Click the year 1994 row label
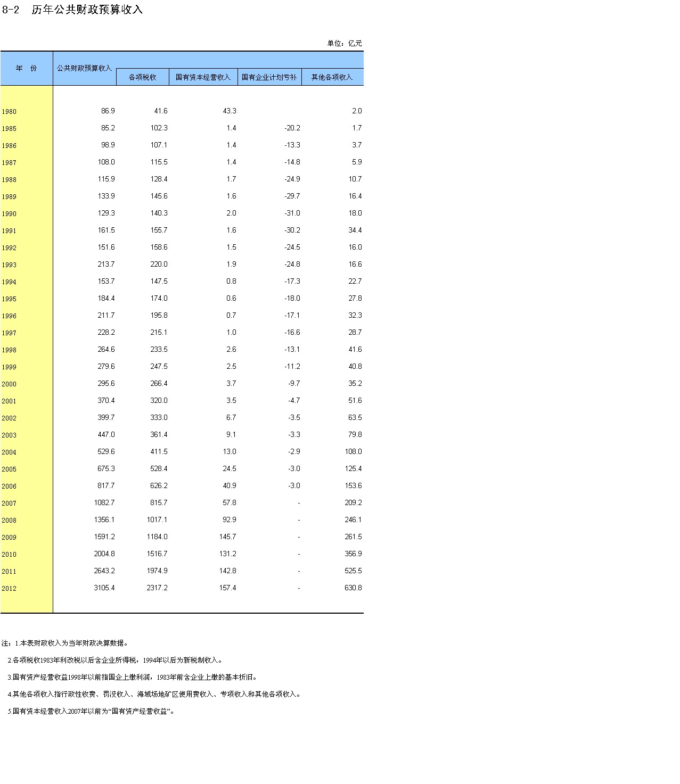The height and width of the screenshot is (784, 680). [x=9, y=282]
